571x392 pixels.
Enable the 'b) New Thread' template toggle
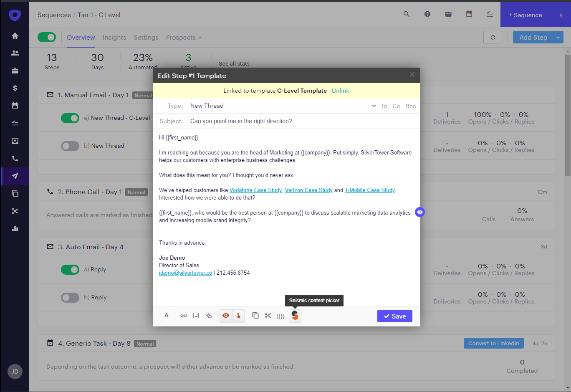[70, 146]
